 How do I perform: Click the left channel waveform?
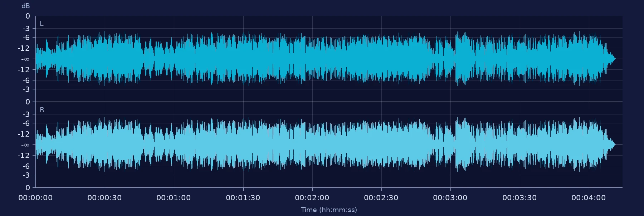(326, 59)
